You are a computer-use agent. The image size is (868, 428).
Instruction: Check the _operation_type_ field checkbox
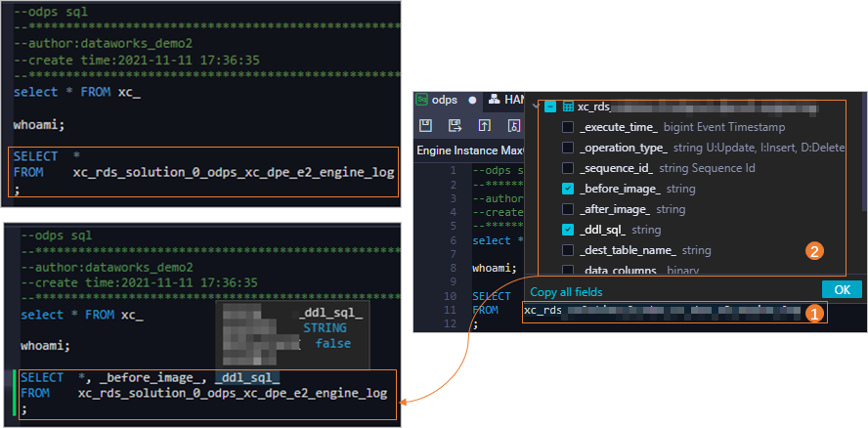pyautogui.click(x=568, y=148)
